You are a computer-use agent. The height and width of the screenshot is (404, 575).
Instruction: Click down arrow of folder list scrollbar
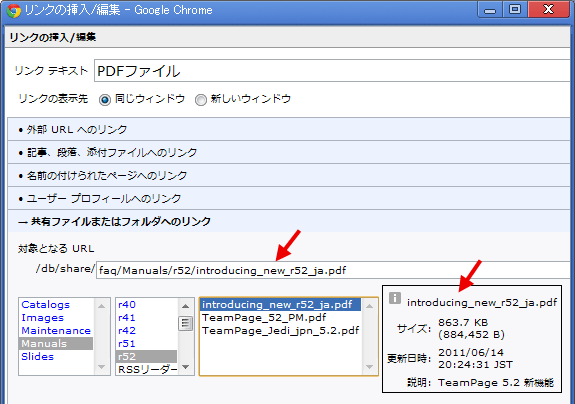click(102, 367)
